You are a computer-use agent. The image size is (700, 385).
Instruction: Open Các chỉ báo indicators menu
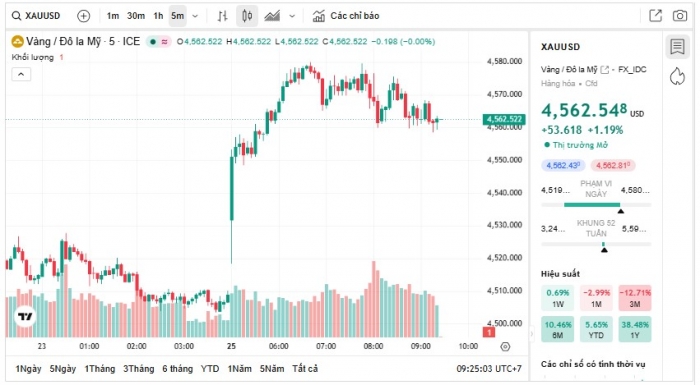click(x=346, y=16)
